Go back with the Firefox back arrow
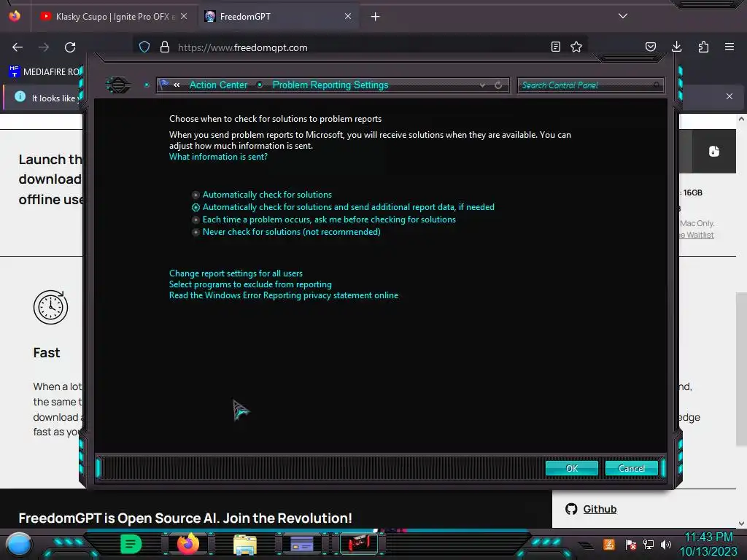This screenshot has height=560, width=747. click(18, 47)
